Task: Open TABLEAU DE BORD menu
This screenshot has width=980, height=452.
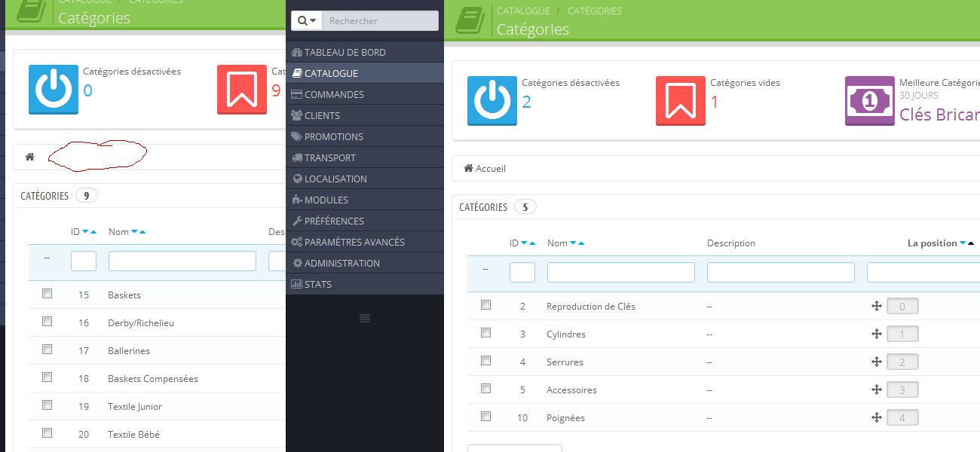Action: [x=365, y=52]
